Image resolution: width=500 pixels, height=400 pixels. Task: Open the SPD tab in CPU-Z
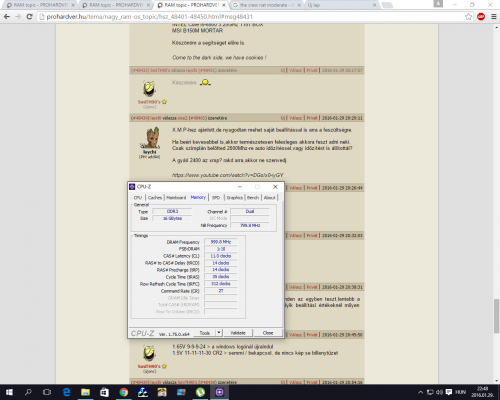pos(216,198)
